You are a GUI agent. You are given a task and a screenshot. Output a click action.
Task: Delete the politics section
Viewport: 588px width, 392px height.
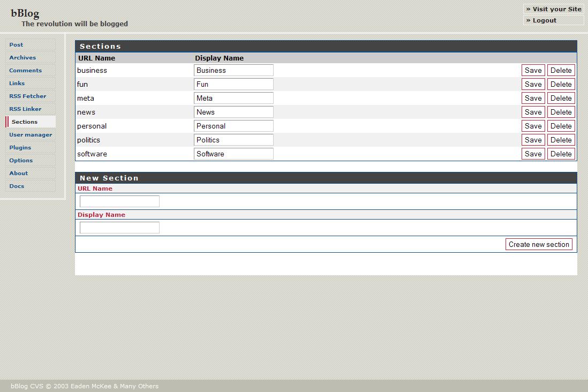(561, 140)
